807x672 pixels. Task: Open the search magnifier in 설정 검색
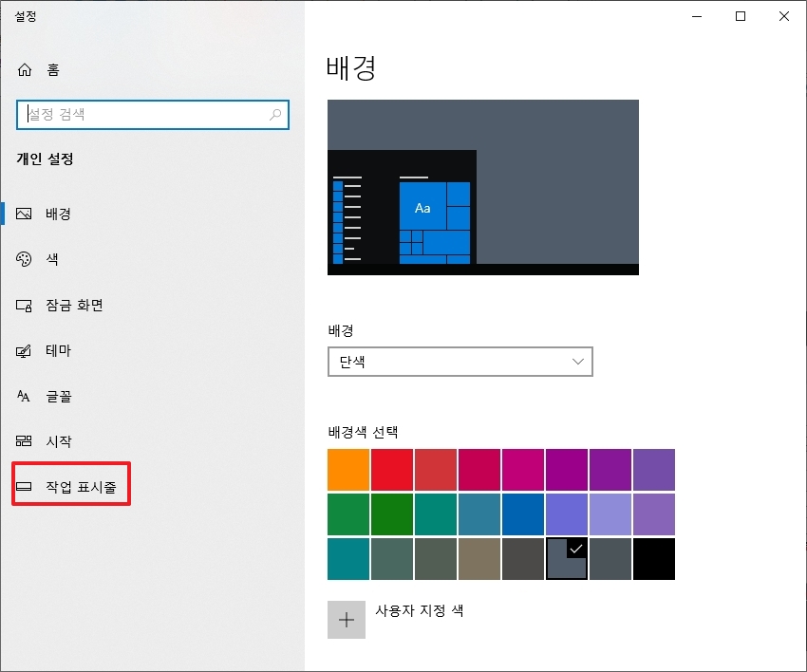click(275, 115)
